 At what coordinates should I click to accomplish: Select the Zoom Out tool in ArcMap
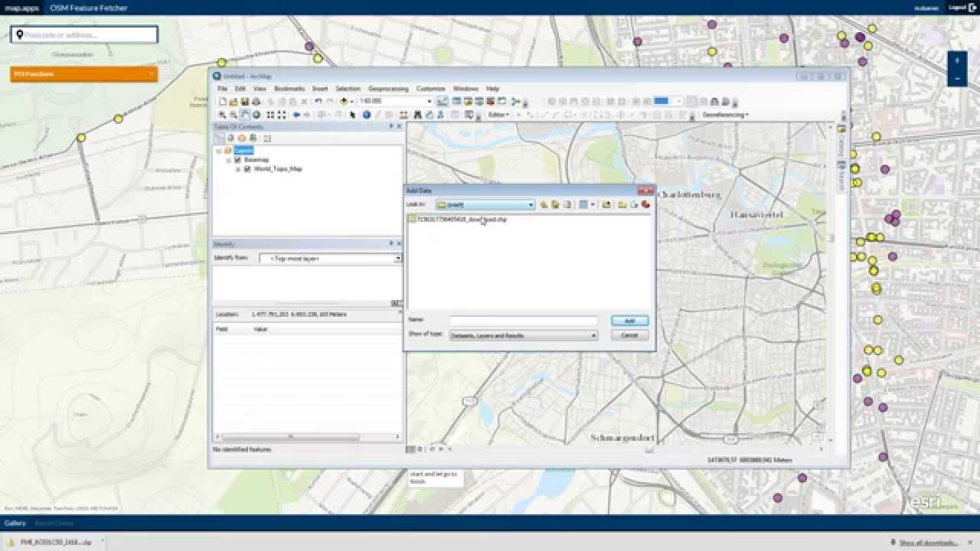(x=234, y=115)
